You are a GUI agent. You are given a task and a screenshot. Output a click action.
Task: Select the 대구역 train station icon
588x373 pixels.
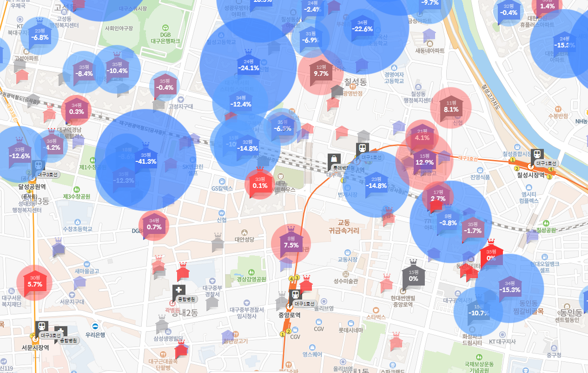363,149
